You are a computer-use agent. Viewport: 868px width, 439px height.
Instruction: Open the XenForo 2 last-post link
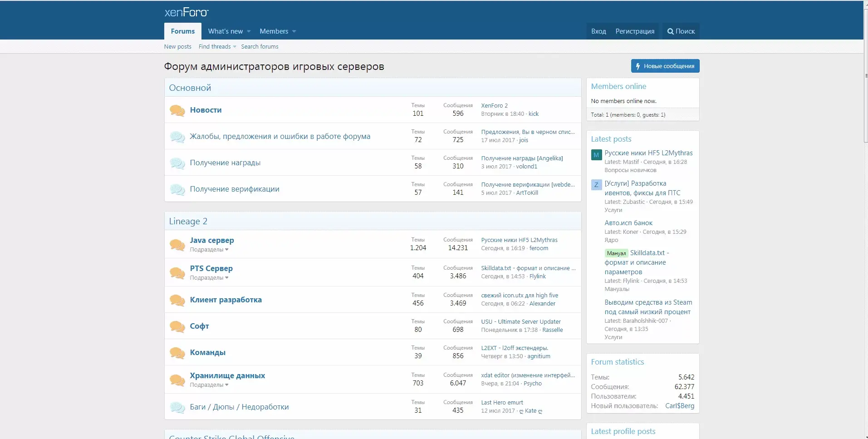495,105
